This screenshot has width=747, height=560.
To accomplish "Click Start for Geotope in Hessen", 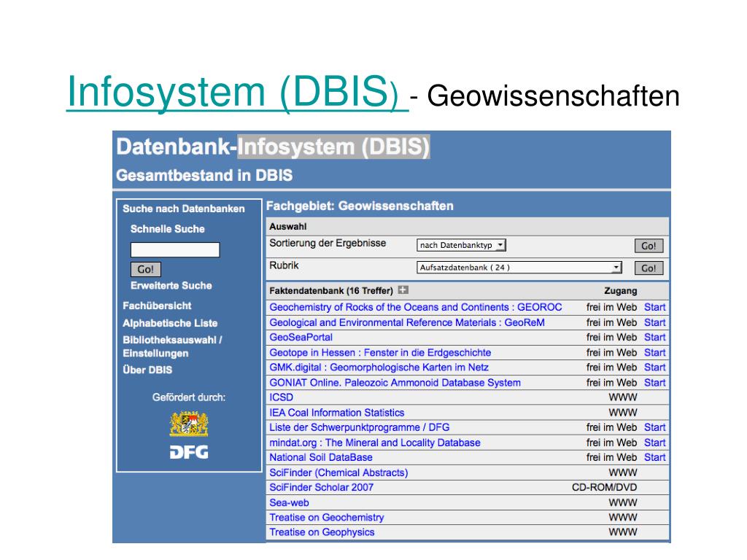I will [x=654, y=352].
